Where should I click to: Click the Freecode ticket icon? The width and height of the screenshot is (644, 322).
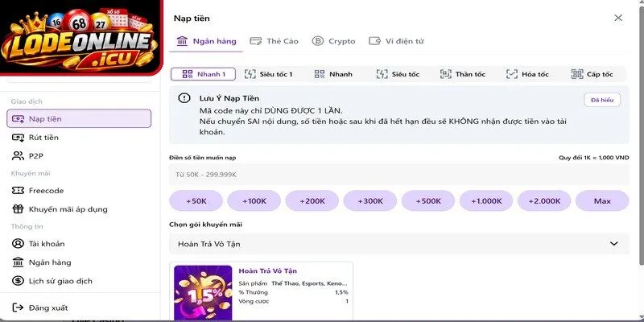click(x=18, y=191)
